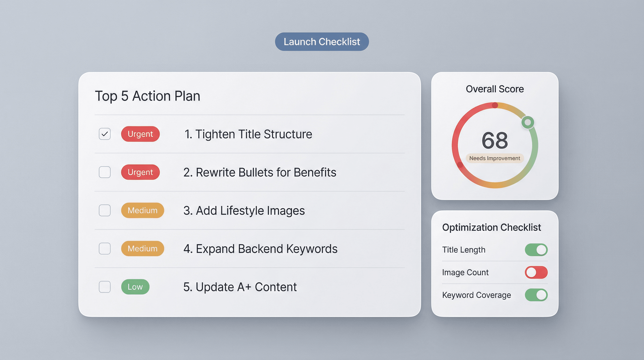Open the Expand Backend Keywords item
Image resolution: width=644 pixels, height=360 pixels.
pos(260,249)
